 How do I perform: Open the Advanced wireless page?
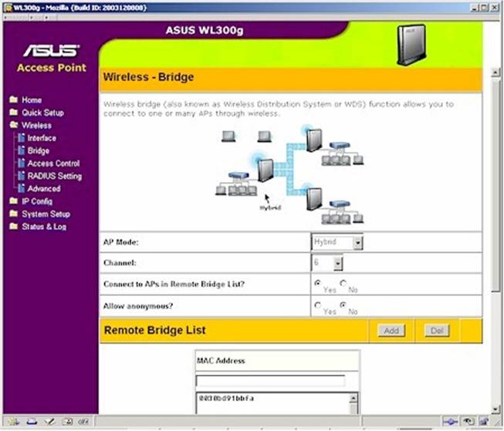[x=44, y=189]
